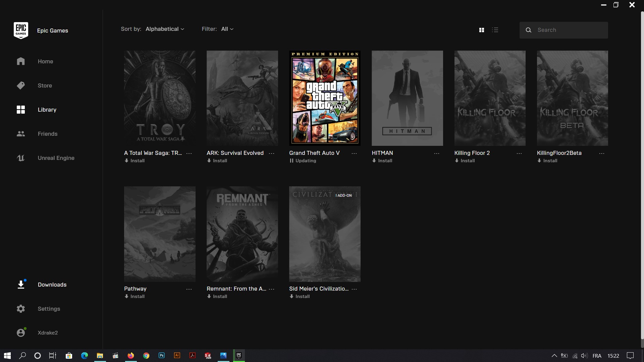
Task: Open options menu for Remnant: From the Ashes
Action: (x=272, y=289)
